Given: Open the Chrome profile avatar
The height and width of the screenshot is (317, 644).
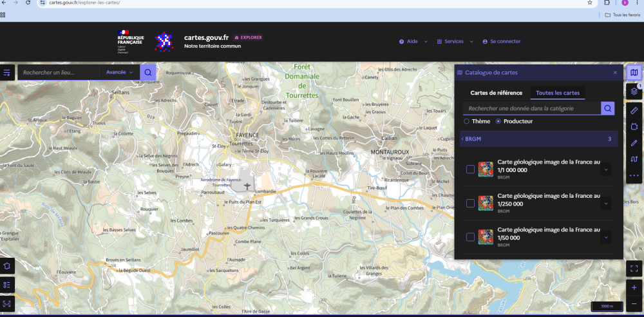Looking at the screenshot, I should [625, 3].
